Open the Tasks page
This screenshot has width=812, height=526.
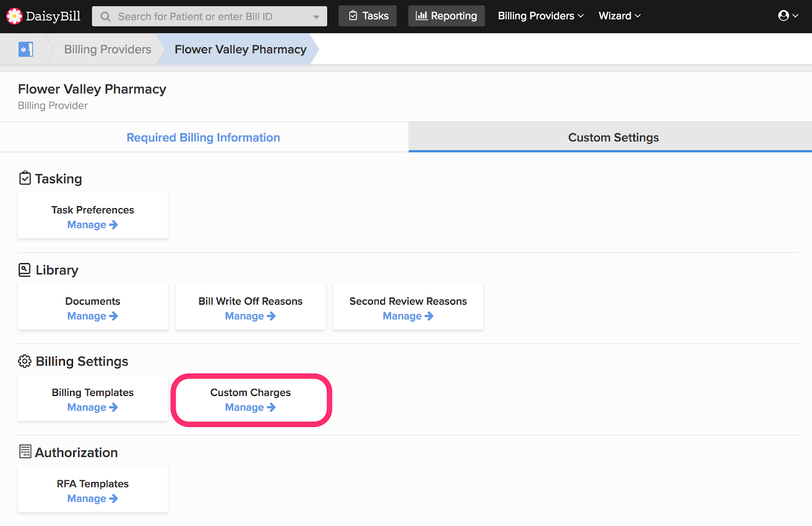(x=368, y=16)
